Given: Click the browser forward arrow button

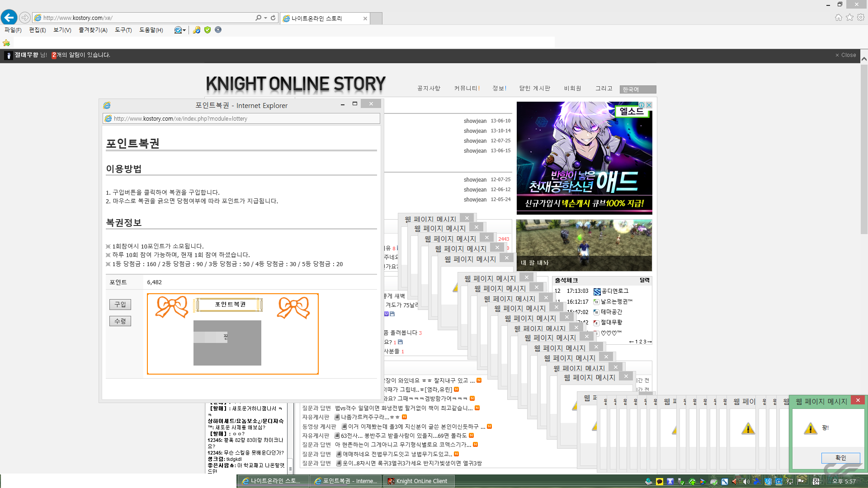Looking at the screenshot, I should click(25, 18).
